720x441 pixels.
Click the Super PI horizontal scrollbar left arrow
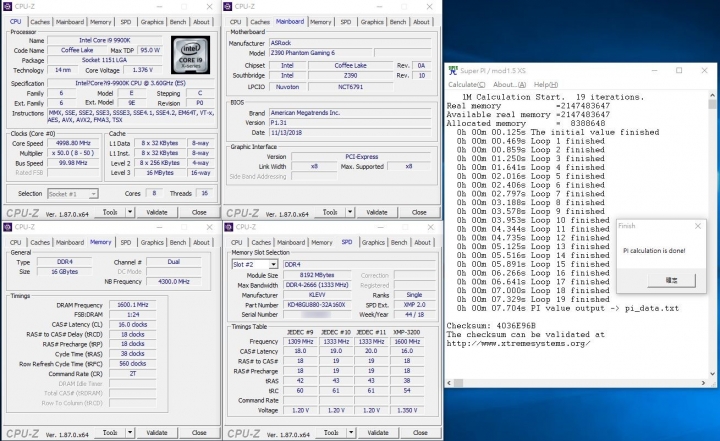(x=449, y=382)
